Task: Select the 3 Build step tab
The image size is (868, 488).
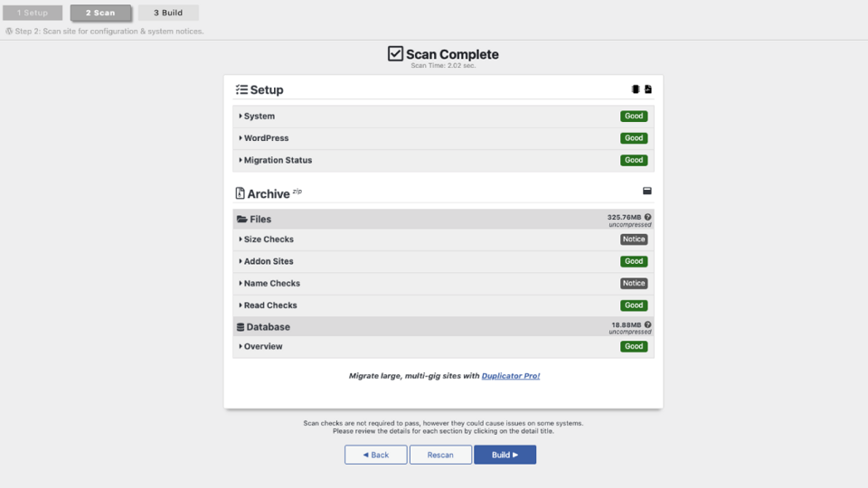Action: pyautogui.click(x=168, y=13)
